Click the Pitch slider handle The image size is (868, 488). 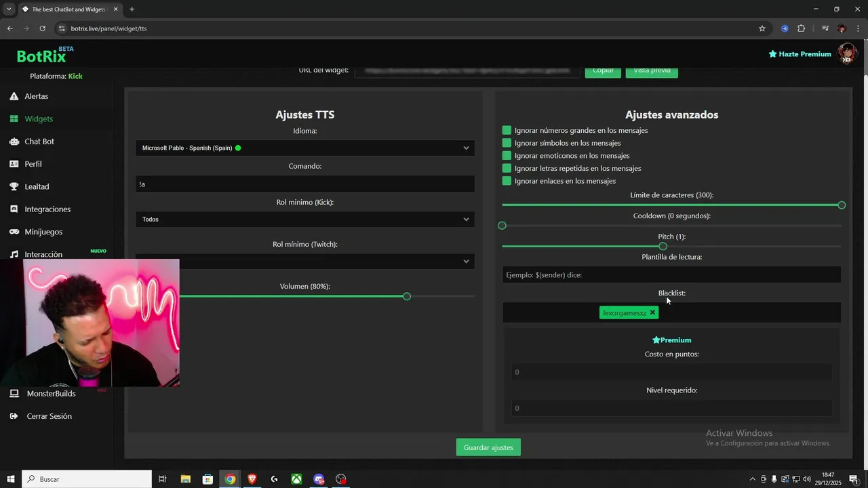click(x=663, y=247)
